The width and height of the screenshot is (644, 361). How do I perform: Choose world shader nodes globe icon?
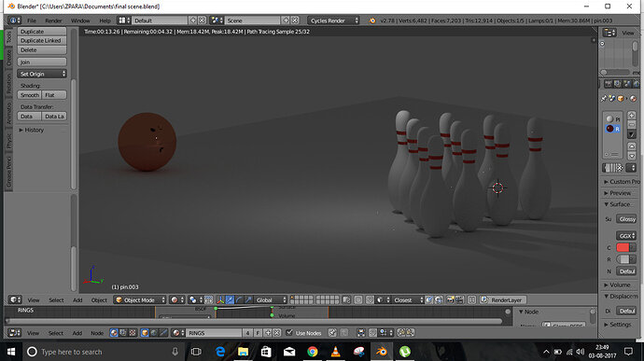[x=154, y=333]
